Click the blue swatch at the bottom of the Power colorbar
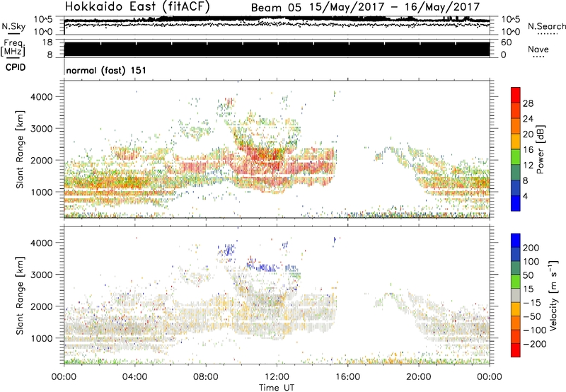The image size is (566, 392). pyautogui.click(x=516, y=203)
